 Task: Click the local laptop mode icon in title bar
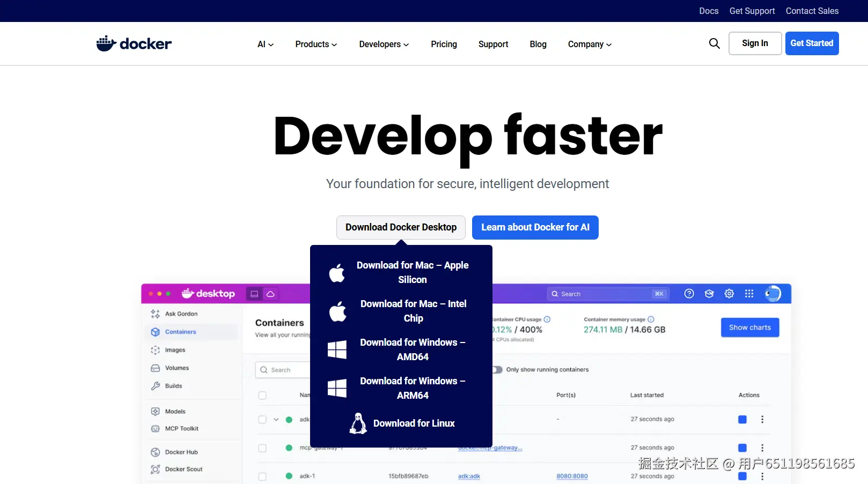pos(254,294)
